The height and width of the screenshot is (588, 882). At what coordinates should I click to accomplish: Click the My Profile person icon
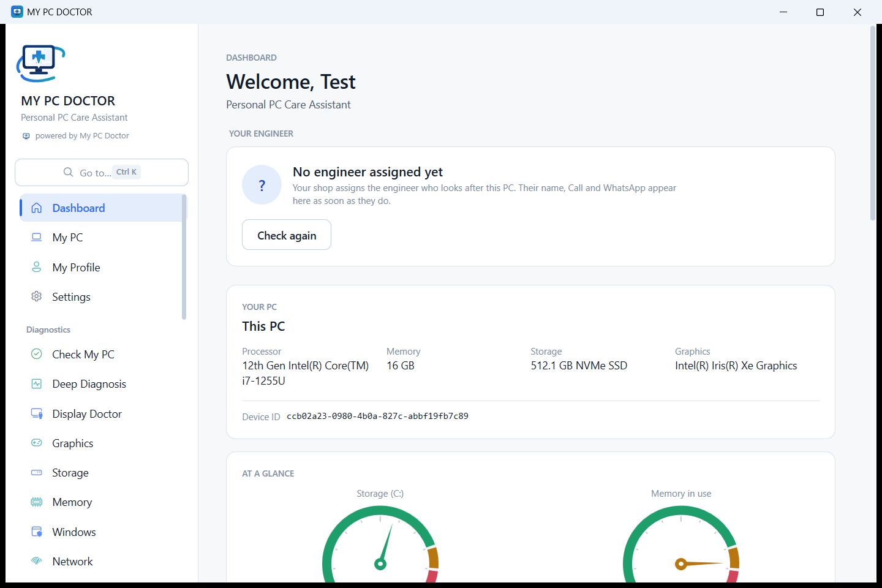tap(37, 267)
